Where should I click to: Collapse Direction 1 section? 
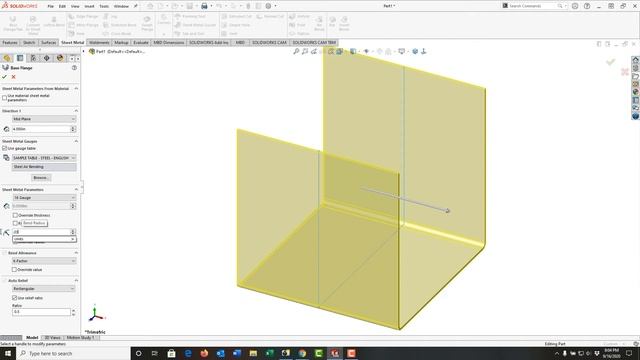[x=76, y=111]
